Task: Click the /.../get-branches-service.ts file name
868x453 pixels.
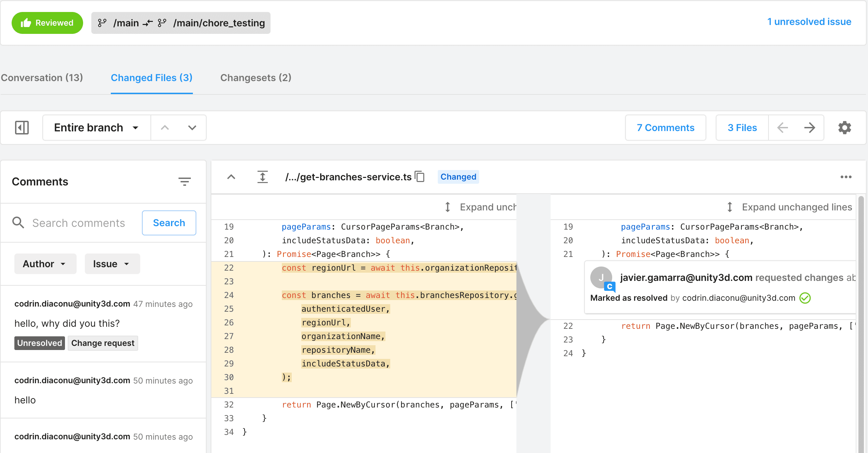Action: [348, 177]
